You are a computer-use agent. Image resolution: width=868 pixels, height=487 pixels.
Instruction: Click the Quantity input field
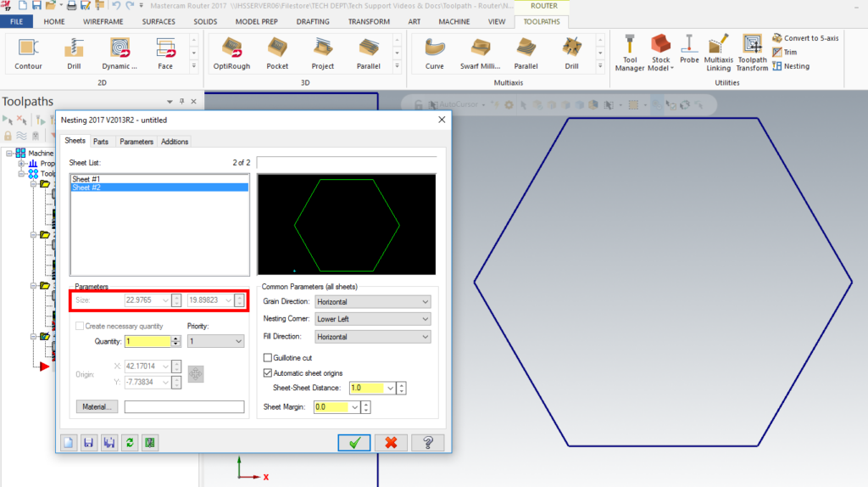pyautogui.click(x=147, y=341)
